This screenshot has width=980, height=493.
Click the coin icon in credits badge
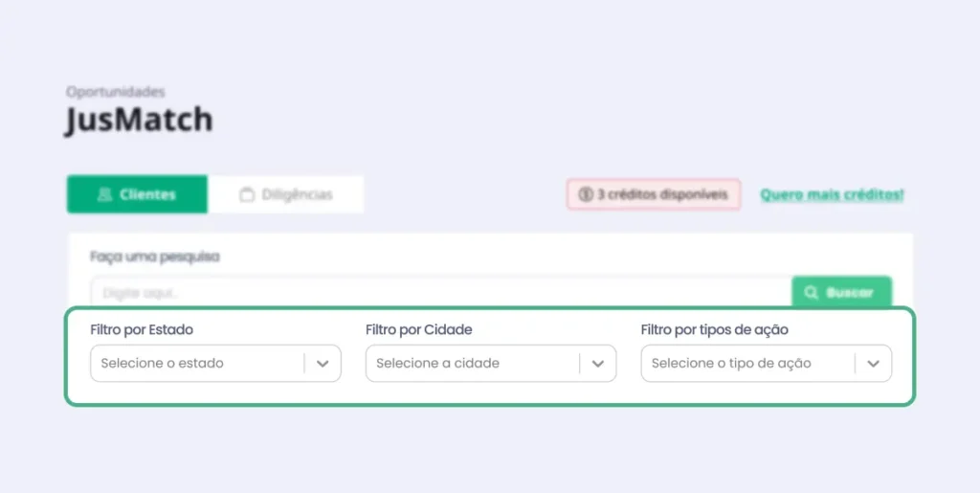[586, 194]
